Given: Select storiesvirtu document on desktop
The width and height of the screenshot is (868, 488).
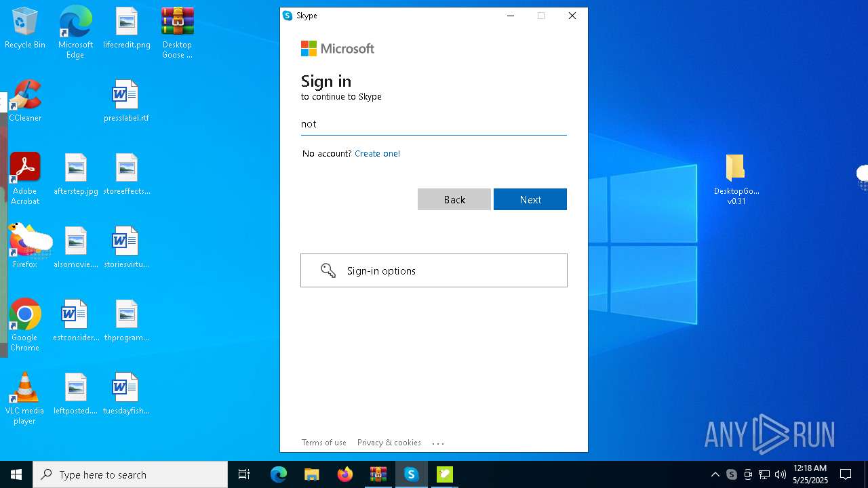Looking at the screenshot, I should click(x=126, y=248).
